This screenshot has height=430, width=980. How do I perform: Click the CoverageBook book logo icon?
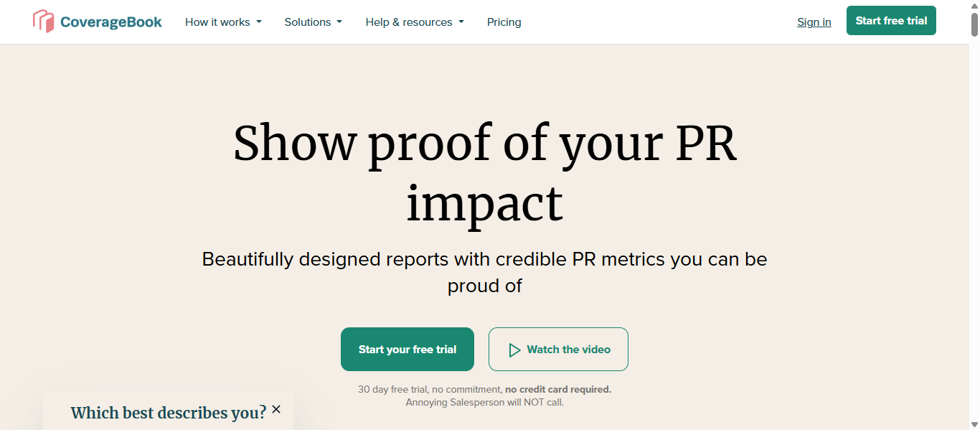pyautogui.click(x=43, y=22)
